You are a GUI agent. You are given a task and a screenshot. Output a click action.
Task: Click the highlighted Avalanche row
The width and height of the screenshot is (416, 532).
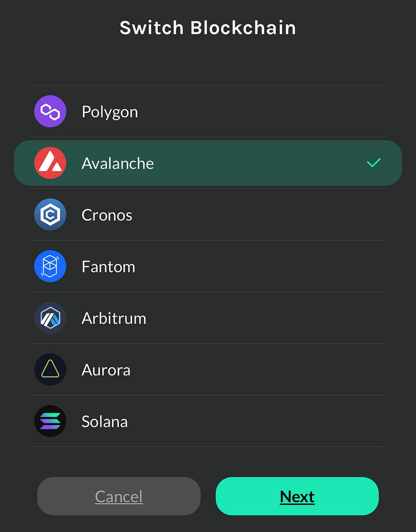208,163
